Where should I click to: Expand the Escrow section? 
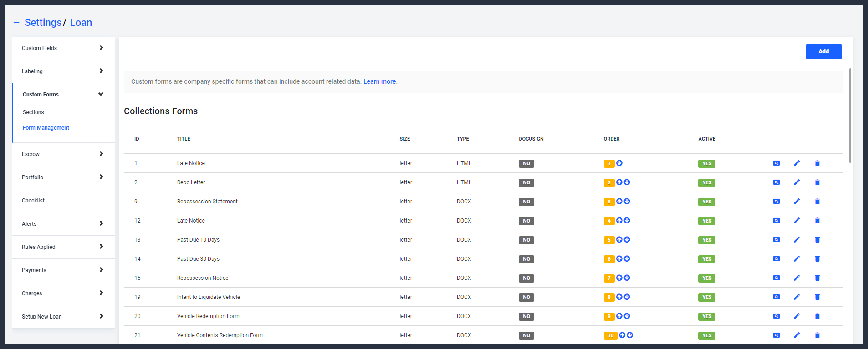tap(63, 154)
